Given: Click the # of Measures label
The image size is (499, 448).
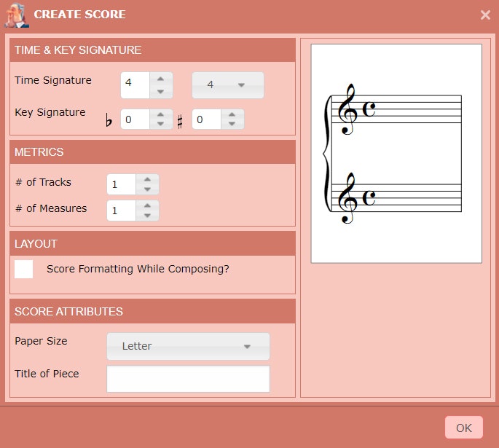Looking at the screenshot, I should pos(51,208).
